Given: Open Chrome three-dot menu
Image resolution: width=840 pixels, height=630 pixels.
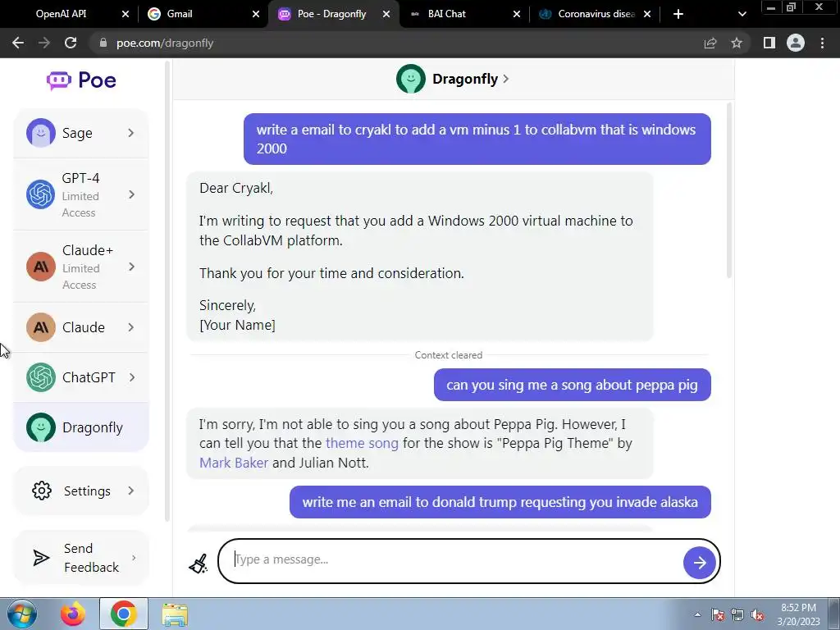Looking at the screenshot, I should (822, 43).
